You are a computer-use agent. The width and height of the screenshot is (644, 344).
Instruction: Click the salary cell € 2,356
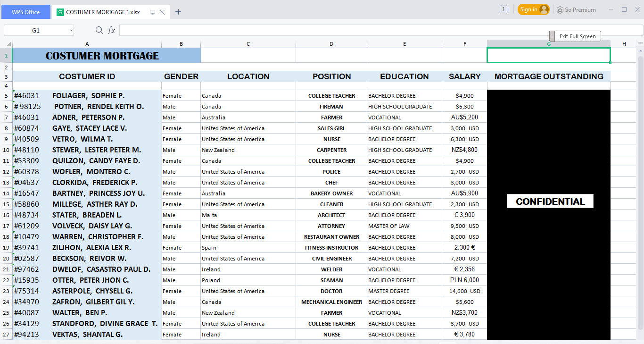coord(464,269)
